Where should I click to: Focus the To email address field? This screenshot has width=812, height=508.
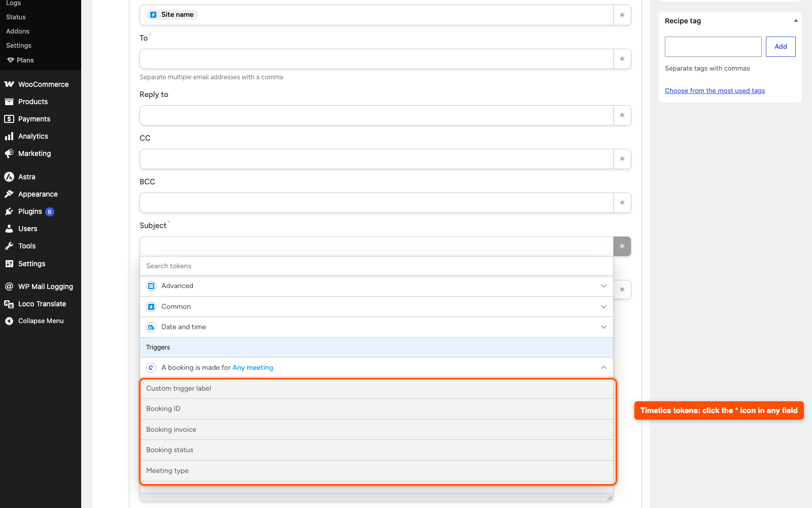tap(377, 59)
